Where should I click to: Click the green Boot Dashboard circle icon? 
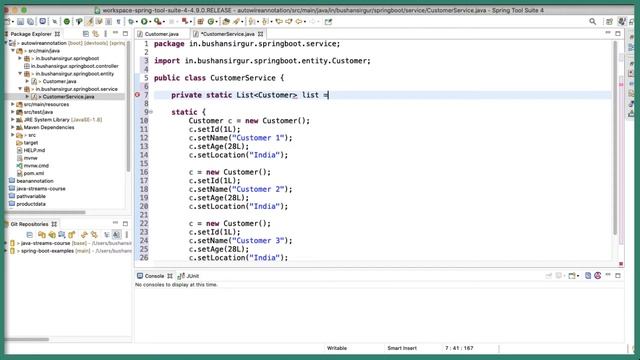pyautogui.click(x=67, y=21)
